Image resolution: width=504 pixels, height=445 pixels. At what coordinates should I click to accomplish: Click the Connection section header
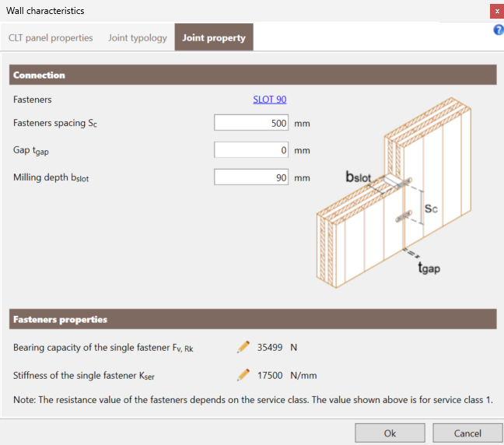click(x=253, y=75)
